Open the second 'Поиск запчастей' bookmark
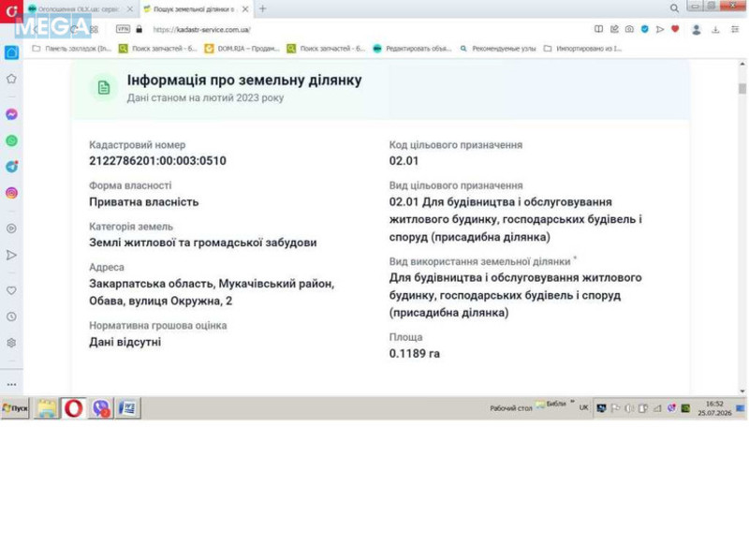 tap(326, 49)
